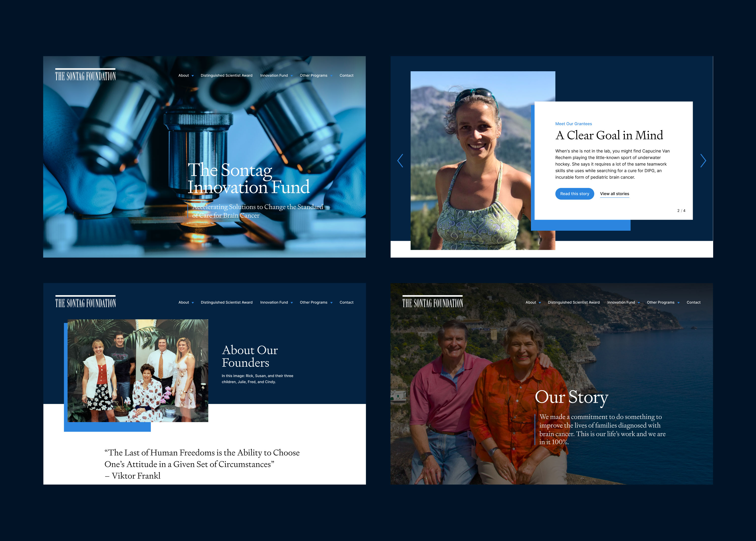Click The Sontag Foundation logo on founders page
This screenshot has height=541, width=756.
(x=85, y=301)
